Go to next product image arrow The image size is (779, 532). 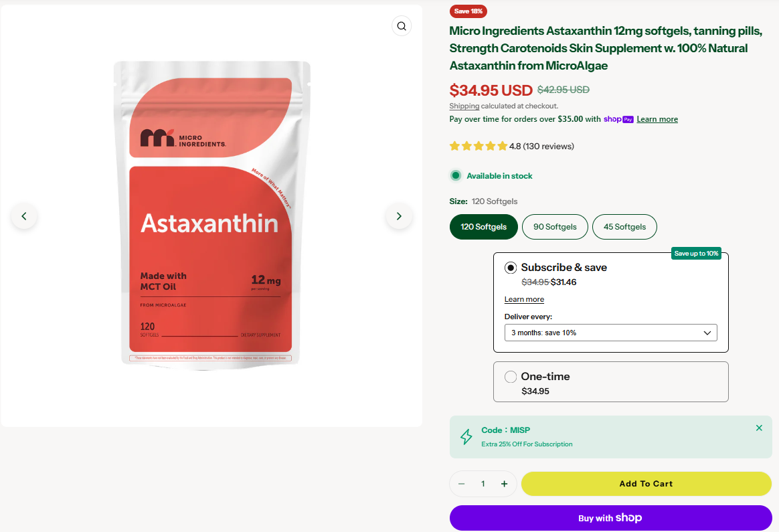(399, 215)
